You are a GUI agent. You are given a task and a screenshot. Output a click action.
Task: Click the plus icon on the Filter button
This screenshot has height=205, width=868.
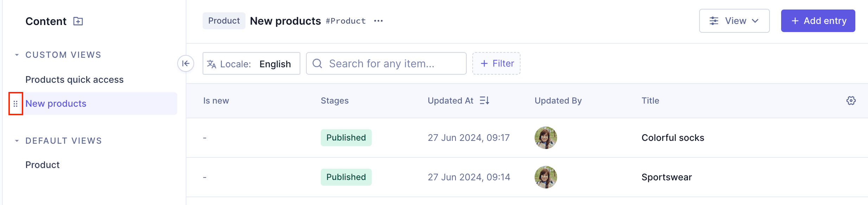pos(484,63)
